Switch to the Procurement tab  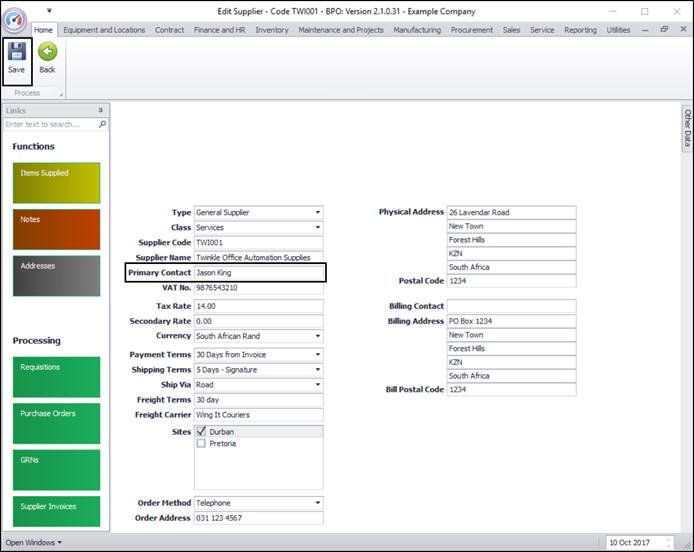pyautogui.click(x=473, y=30)
